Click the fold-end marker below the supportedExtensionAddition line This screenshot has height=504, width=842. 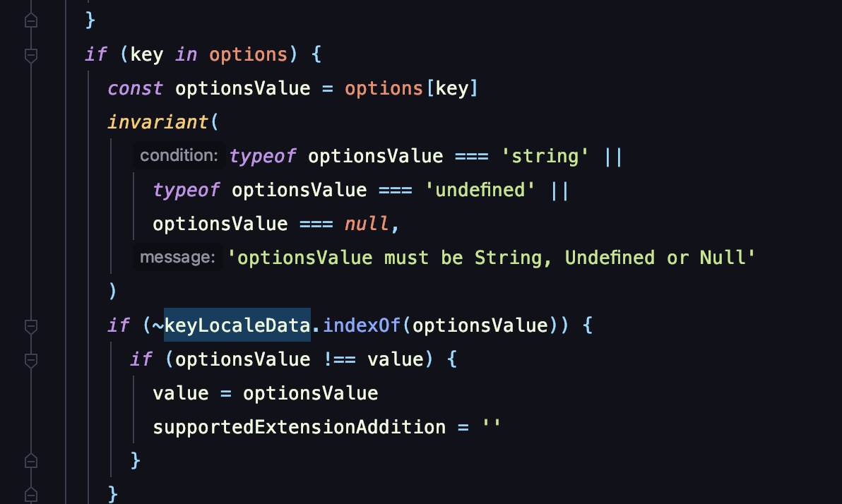click(x=30, y=461)
